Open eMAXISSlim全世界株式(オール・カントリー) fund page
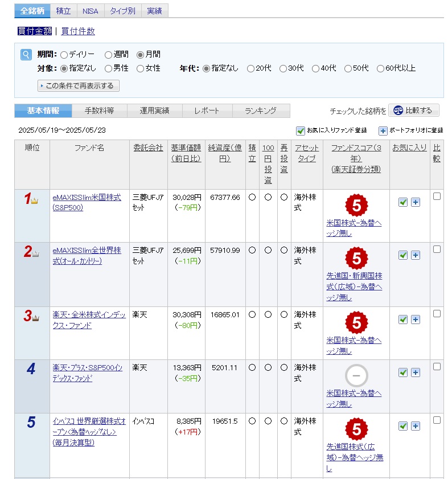This screenshot has width=448, height=479. [87, 256]
